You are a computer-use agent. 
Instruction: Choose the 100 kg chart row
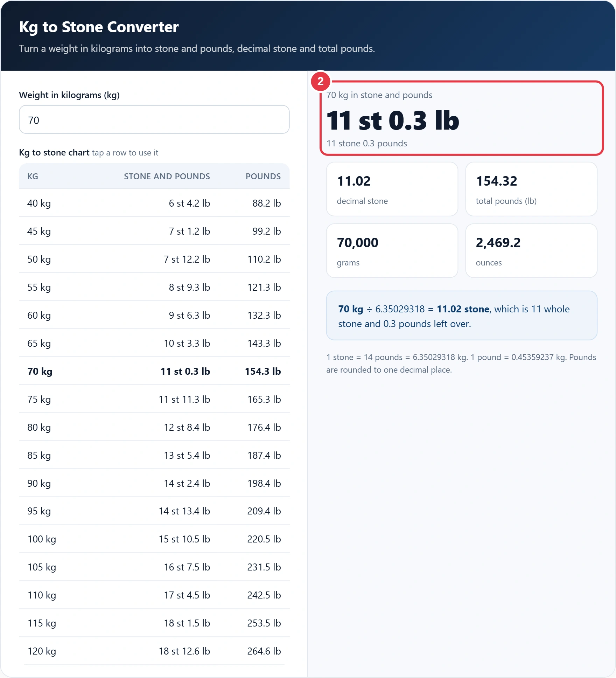tap(154, 539)
